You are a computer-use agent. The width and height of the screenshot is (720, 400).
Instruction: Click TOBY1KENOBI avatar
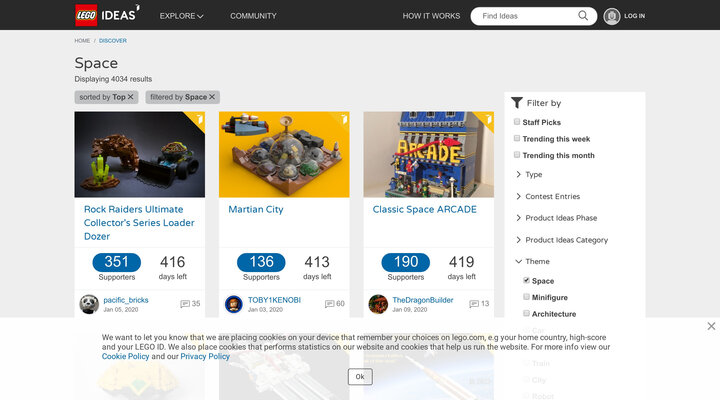233,304
